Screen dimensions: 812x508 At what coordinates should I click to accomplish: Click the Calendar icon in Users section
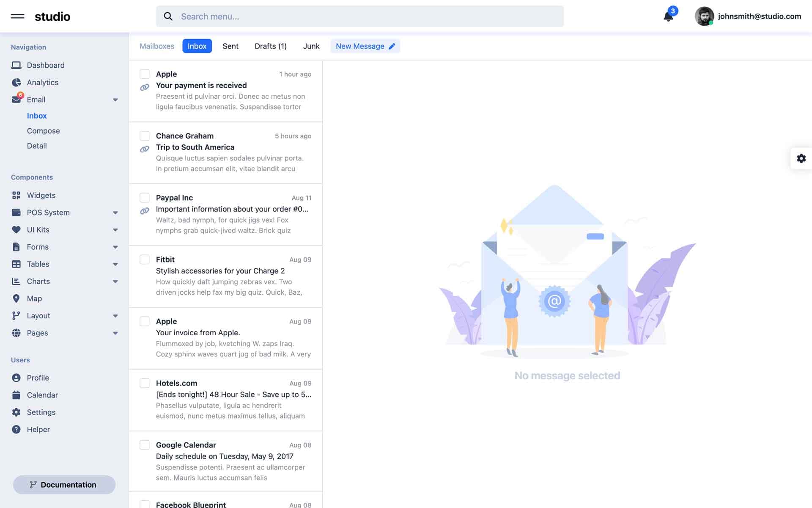[16, 395]
